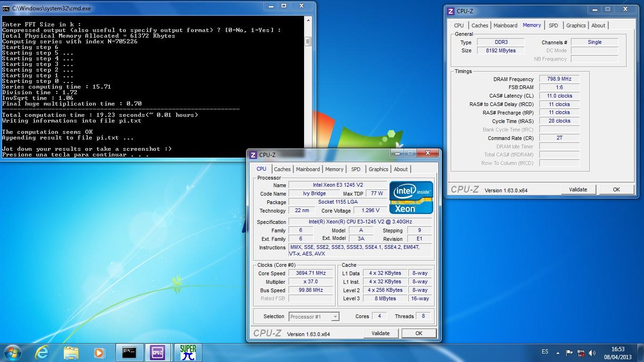The image size is (644, 362).
Task: Click the Name field Intel Xeon E3 1245 V2
Action: click(x=338, y=185)
